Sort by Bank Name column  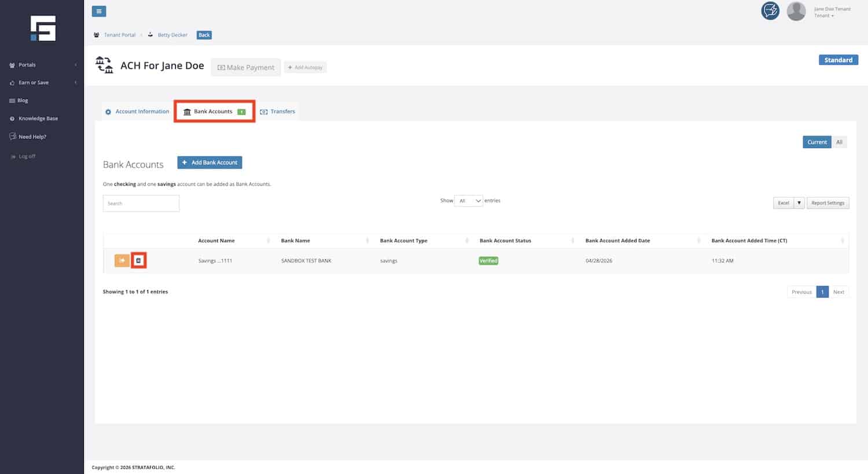tap(325, 241)
